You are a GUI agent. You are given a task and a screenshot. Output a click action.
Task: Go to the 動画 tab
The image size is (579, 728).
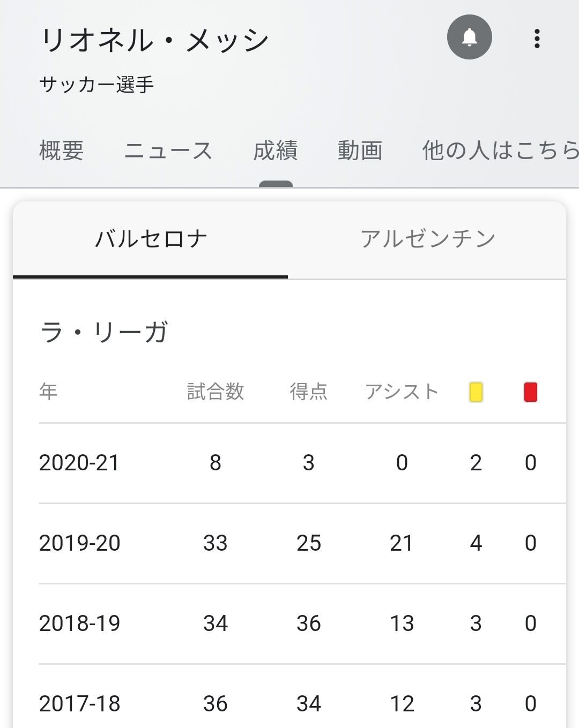pyautogui.click(x=360, y=151)
